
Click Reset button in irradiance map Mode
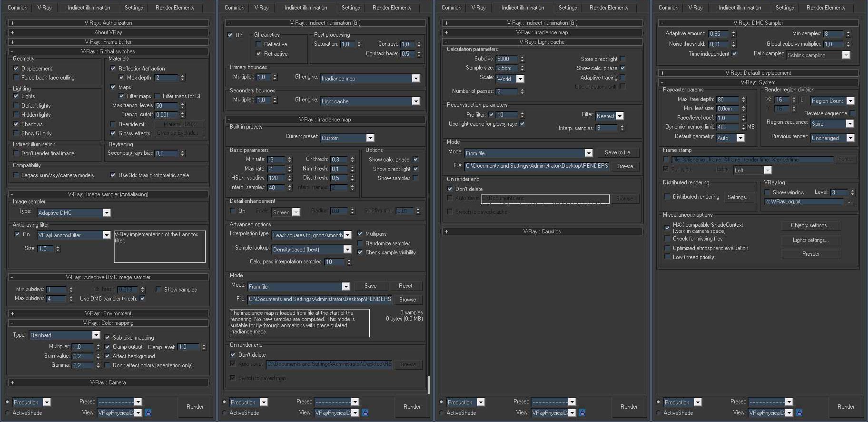coord(405,286)
